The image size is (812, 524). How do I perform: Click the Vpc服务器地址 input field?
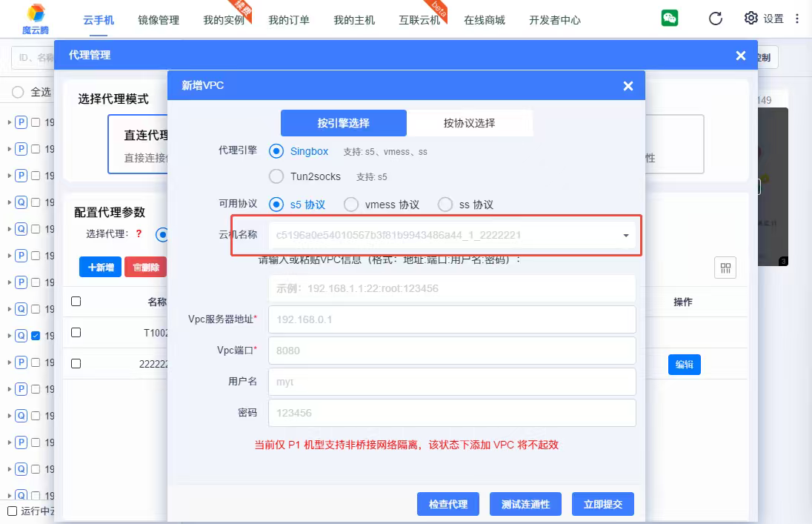[x=451, y=319]
